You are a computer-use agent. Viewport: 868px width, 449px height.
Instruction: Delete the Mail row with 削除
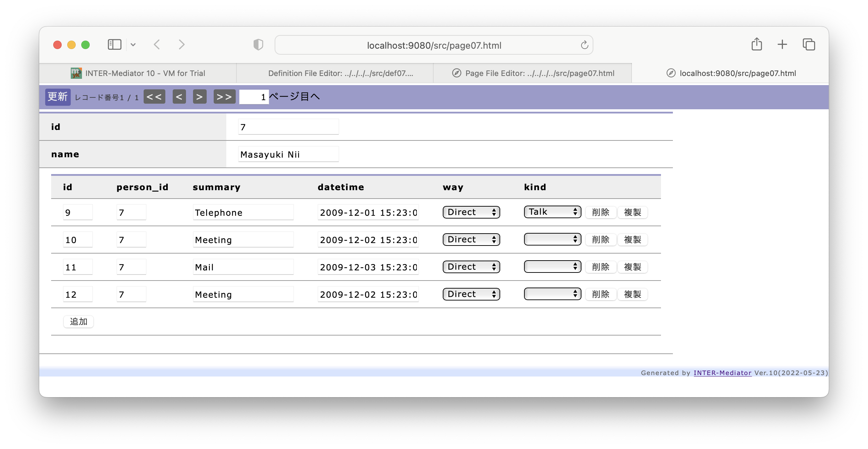pos(601,267)
